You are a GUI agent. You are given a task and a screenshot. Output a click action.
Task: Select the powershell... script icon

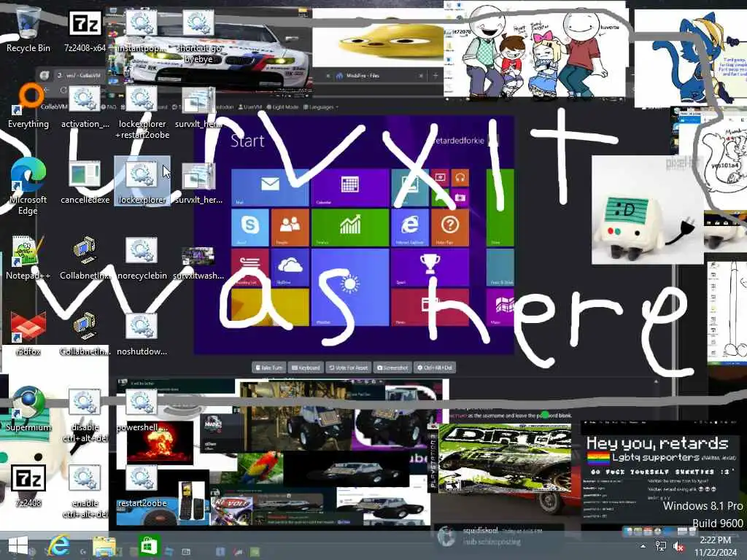[142, 408]
